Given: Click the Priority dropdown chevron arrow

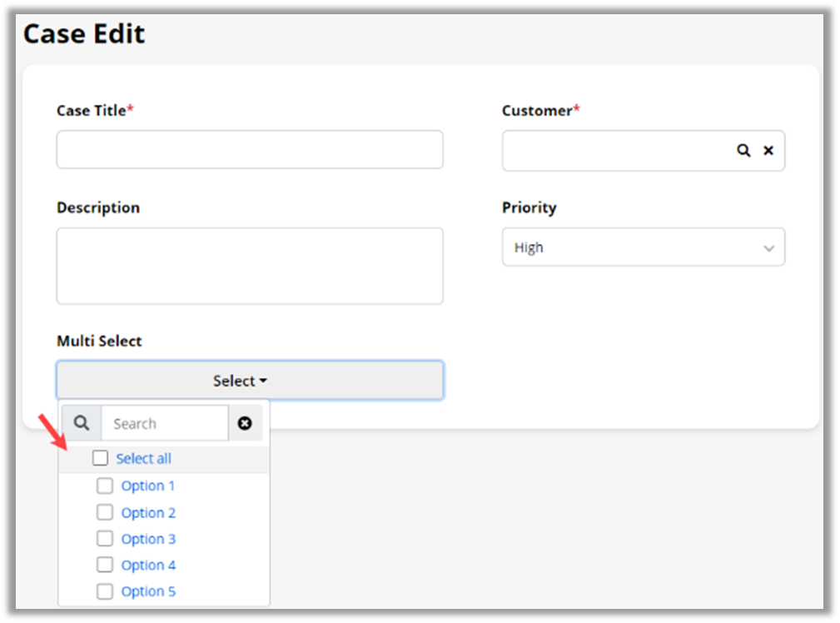Looking at the screenshot, I should (x=768, y=248).
